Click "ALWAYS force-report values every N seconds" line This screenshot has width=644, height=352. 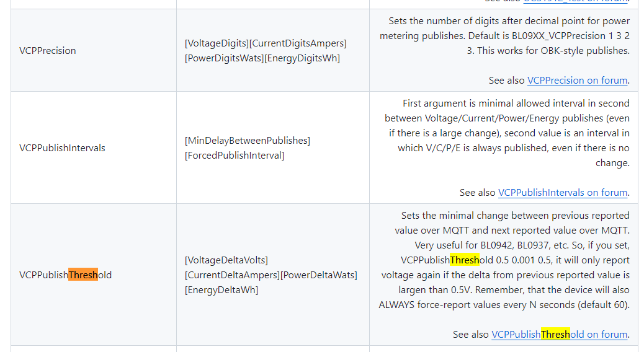[504, 305]
